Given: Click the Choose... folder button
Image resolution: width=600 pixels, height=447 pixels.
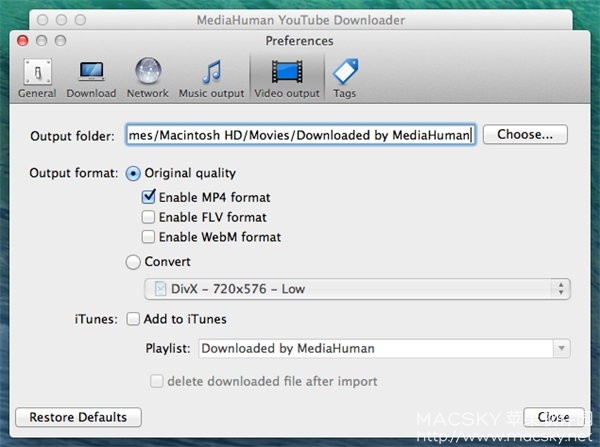Looking at the screenshot, I should [525, 134].
